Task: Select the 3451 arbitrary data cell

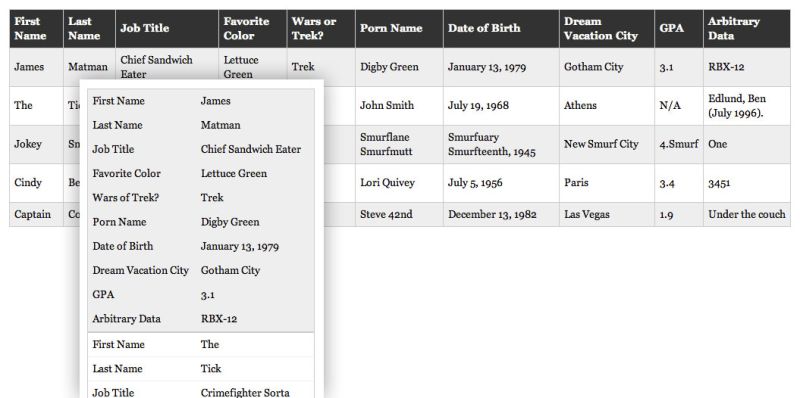Action: pyautogui.click(x=747, y=183)
